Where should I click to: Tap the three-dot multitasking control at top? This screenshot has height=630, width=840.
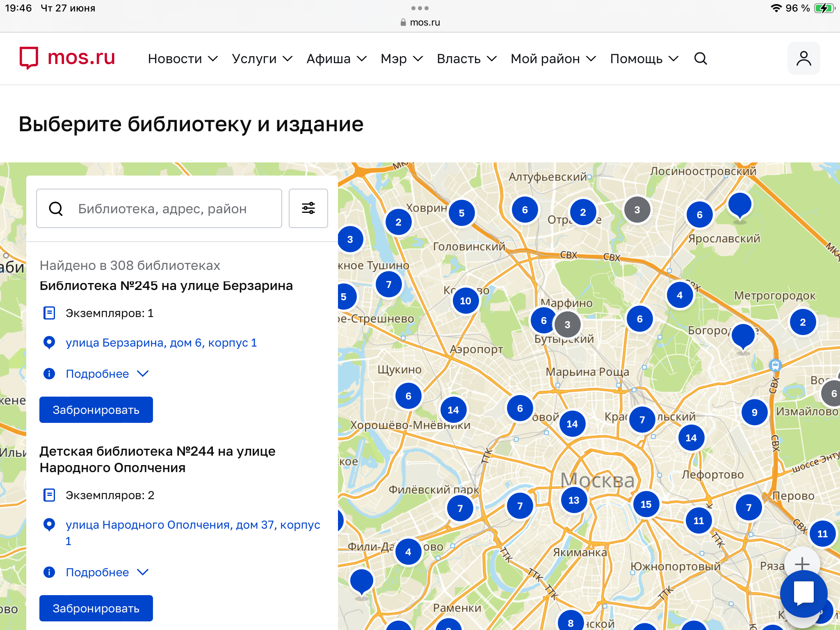pos(420,8)
